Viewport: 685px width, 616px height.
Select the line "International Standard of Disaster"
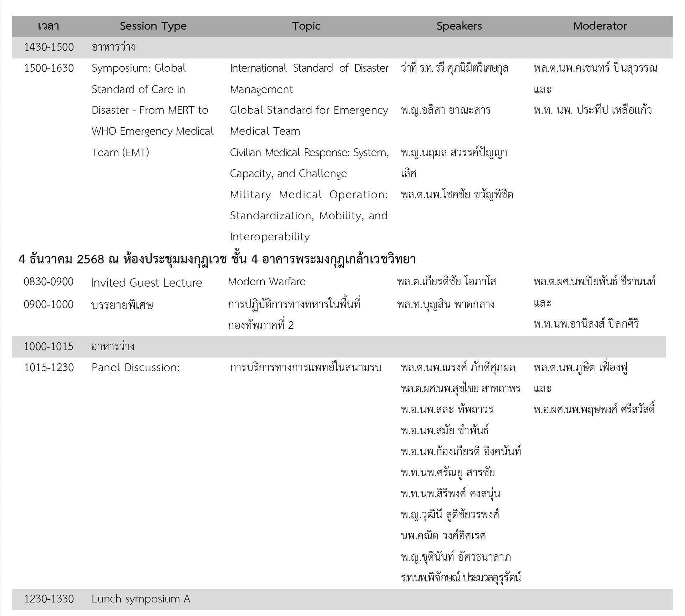(309, 68)
